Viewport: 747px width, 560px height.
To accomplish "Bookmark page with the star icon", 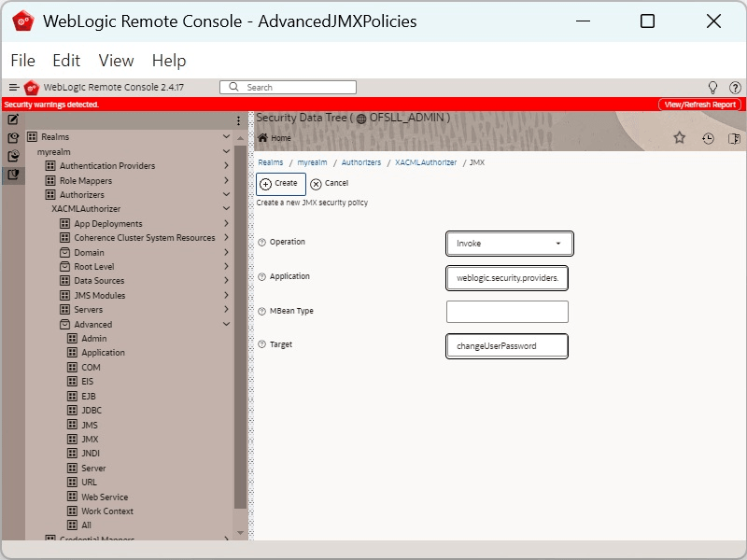I will [x=680, y=138].
